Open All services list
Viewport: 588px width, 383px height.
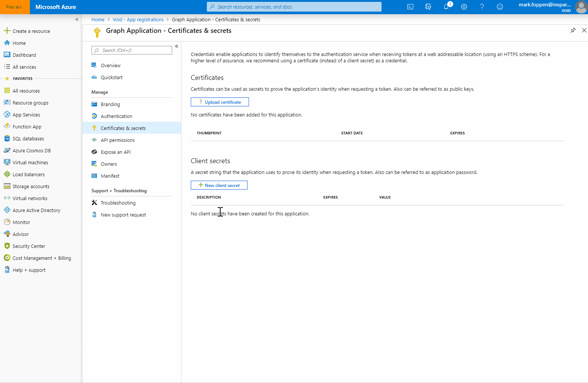point(24,67)
